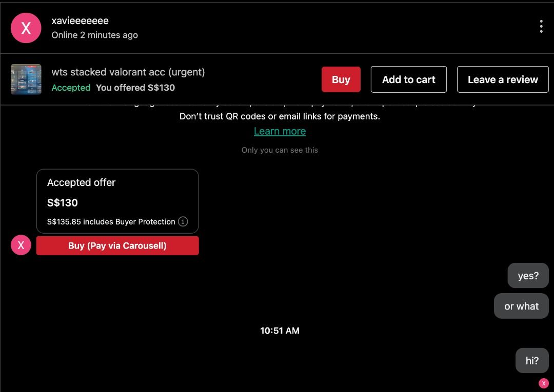Click the 10:51 AM timestamp
Viewport: 554px width, 392px height.
280,331
